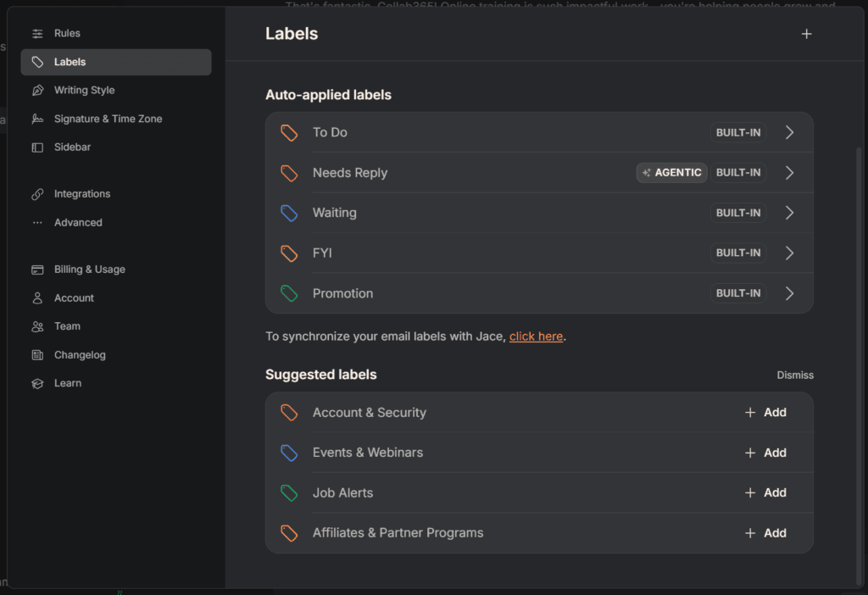Add the Account & Security suggested label
This screenshot has width=868, height=595.
point(765,413)
